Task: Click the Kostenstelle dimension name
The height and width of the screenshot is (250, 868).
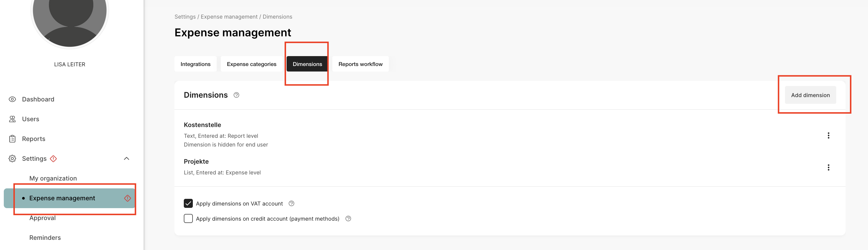Action: point(202,125)
